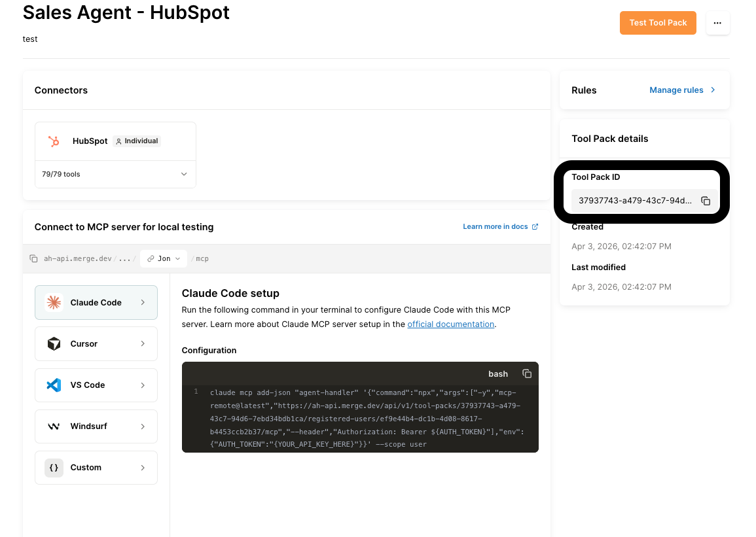Click the /mcp path segment
This screenshot has width=756, height=537.
click(200, 258)
